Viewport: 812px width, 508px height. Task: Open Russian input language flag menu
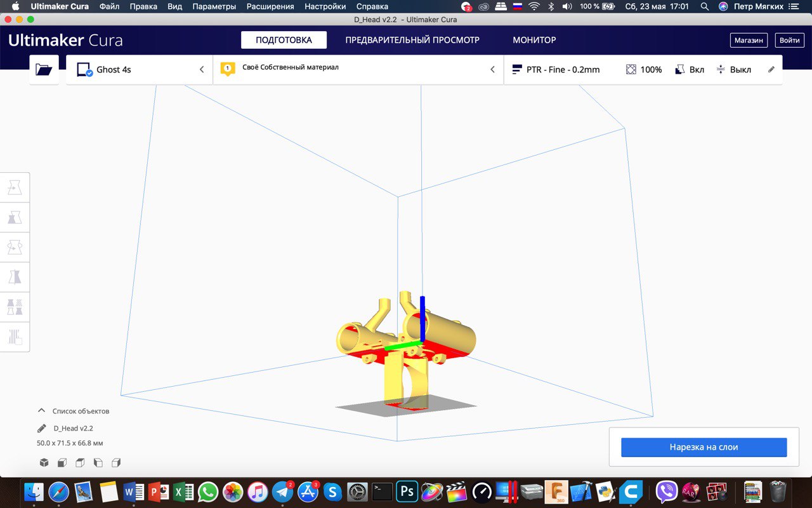[518, 6]
